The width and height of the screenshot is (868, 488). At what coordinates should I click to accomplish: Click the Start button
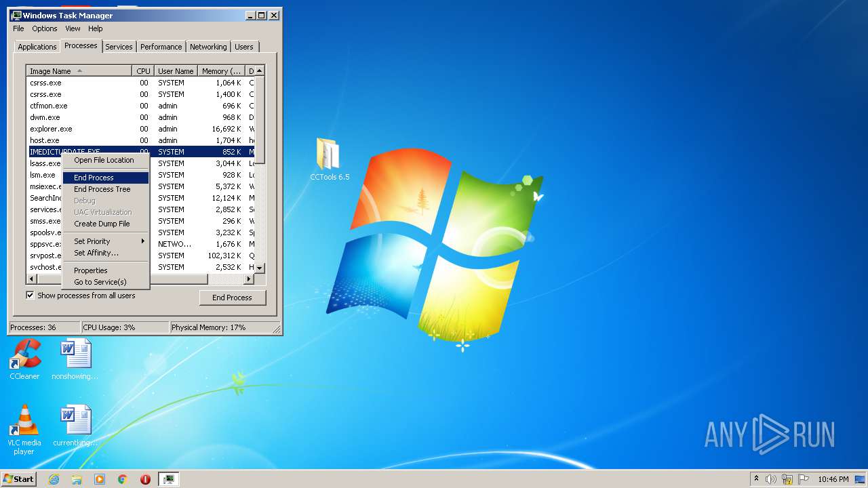coord(19,479)
